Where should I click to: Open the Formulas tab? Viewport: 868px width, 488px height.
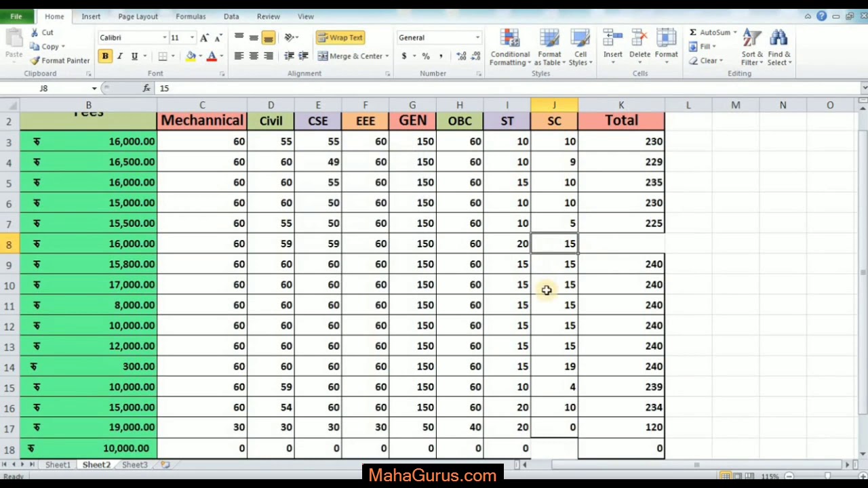coord(191,16)
